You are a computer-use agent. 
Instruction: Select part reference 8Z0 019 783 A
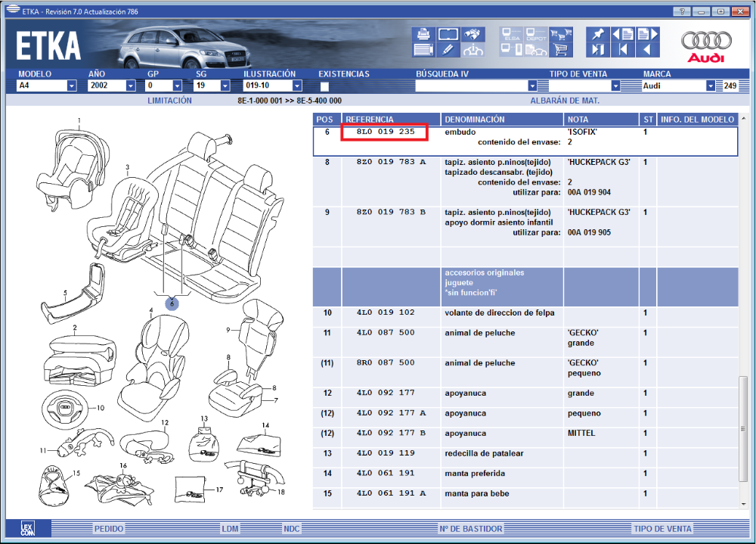point(391,162)
